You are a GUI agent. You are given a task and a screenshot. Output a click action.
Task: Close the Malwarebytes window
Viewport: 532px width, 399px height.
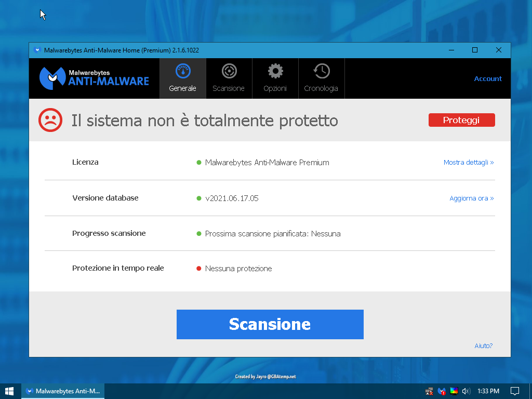(499, 50)
